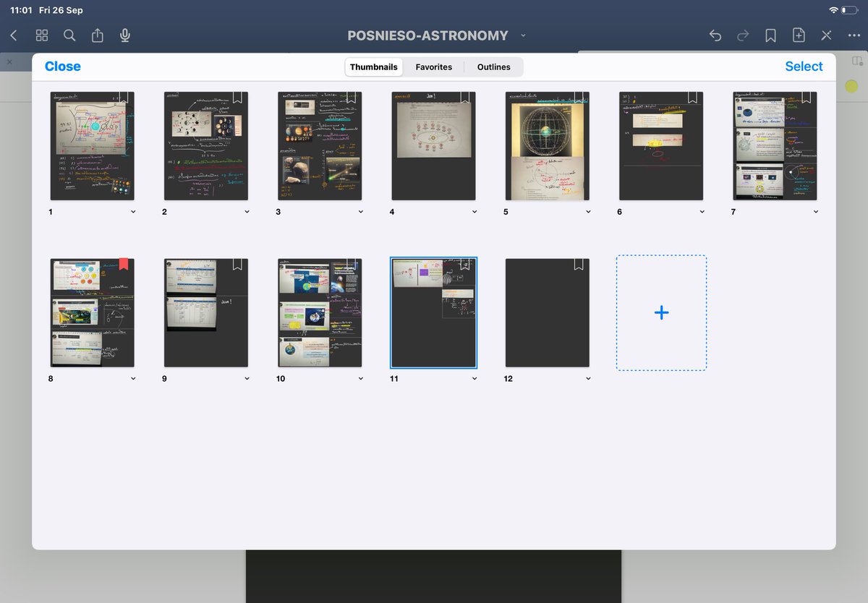Viewport: 868px width, 603px height.
Task: Close the thumbnails panel
Action: click(63, 67)
